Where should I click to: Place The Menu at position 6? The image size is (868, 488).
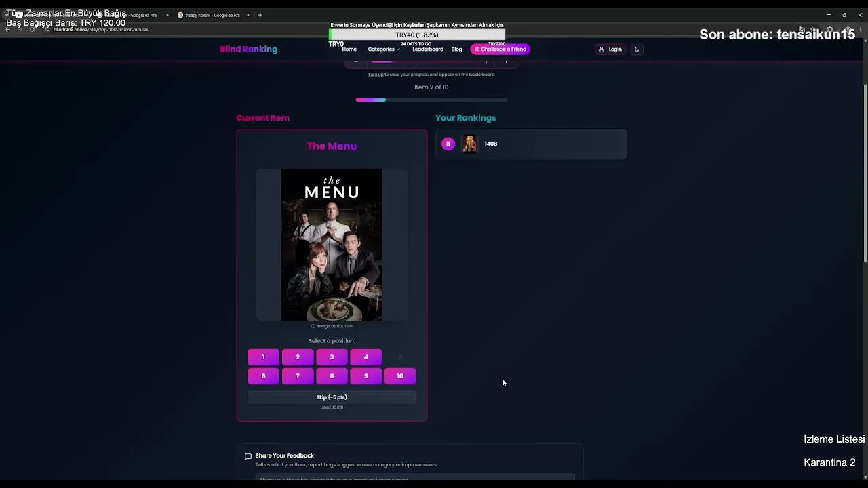tap(263, 376)
